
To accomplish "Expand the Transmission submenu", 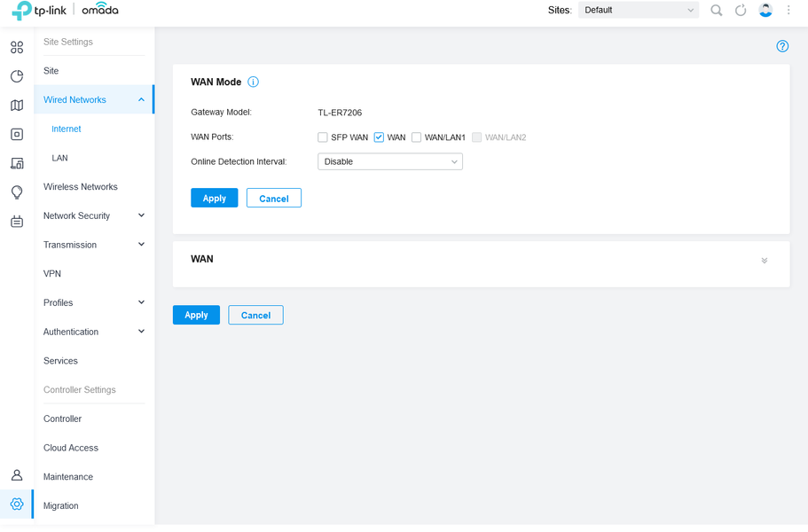I will click(141, 244).
